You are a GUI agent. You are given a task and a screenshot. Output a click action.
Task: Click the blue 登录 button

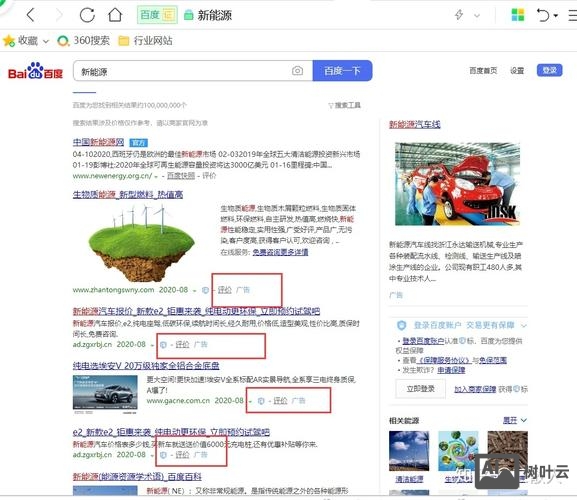point(549,70)
